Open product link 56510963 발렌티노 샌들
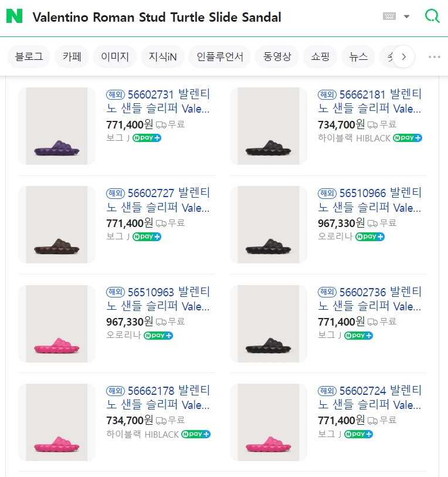Image resolution: width=448 pixels, height=477 pixels. pos(158,299)
